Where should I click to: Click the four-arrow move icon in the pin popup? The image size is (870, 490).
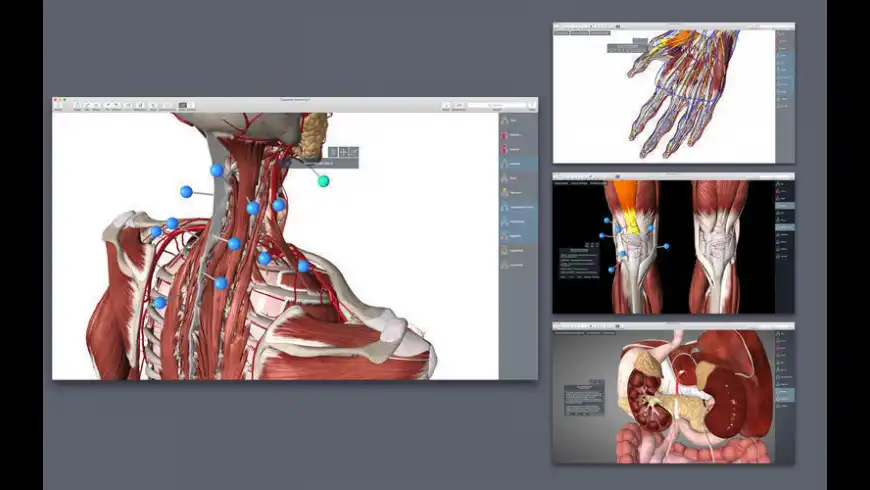tap(343, 151)
